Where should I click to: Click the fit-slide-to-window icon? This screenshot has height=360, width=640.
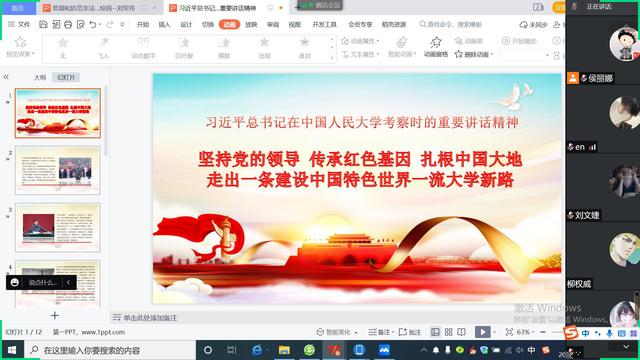[509, 332]
